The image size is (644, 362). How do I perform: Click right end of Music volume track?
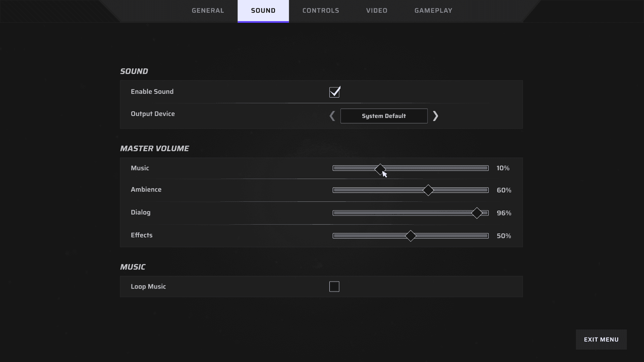pyautogui.click(x=486, y=168)
